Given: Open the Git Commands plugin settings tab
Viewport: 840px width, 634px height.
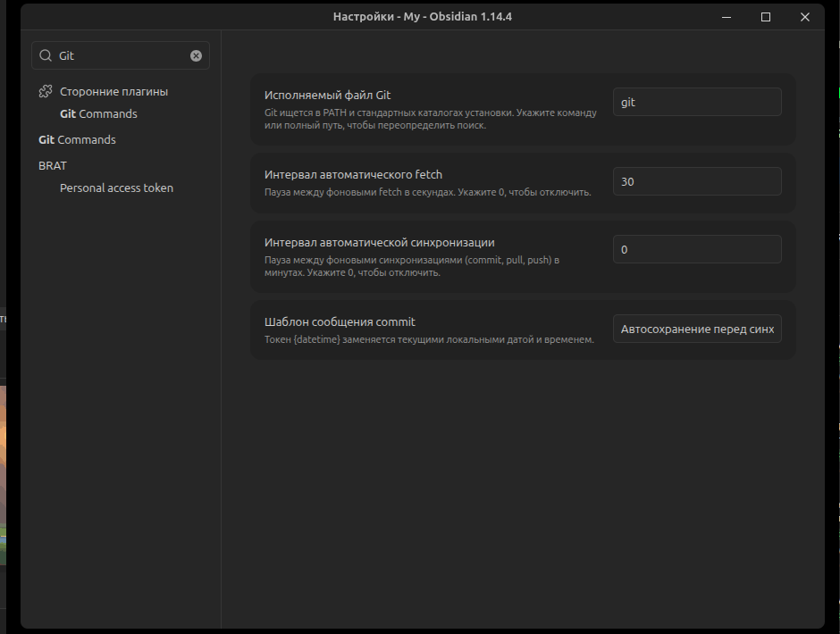Looking at the screenshot, I should point(77,140).
